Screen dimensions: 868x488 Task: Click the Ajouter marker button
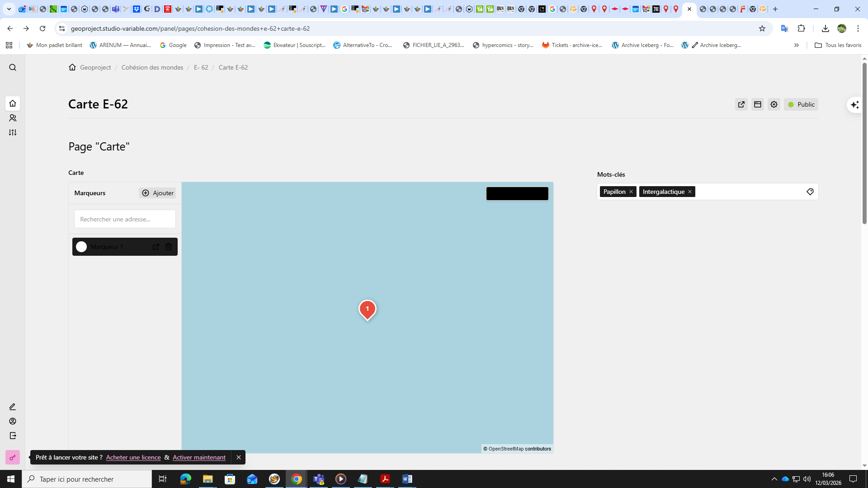pyautogui.click(x=157, y=193)
